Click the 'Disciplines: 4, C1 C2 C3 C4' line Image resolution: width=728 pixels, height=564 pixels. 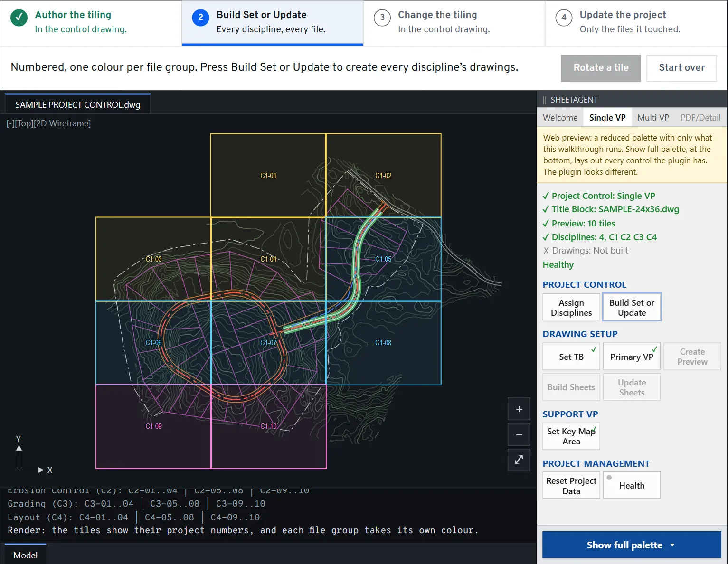(600, 237)
